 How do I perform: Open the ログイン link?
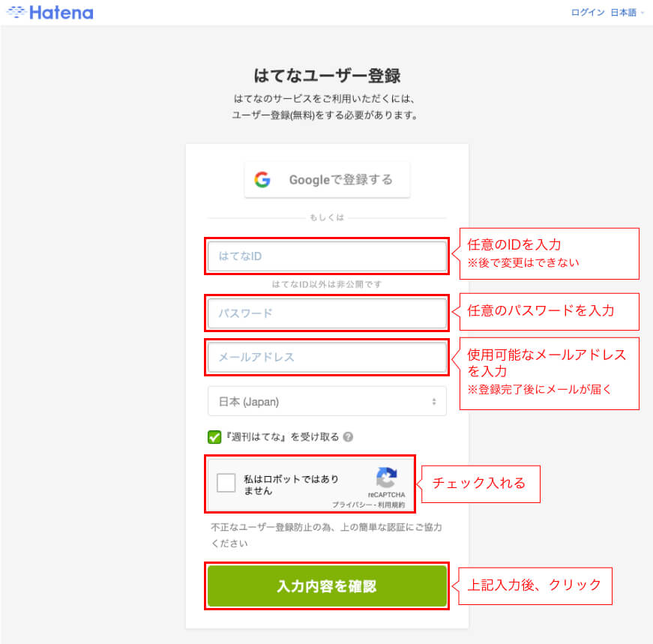tap(588, 13)
